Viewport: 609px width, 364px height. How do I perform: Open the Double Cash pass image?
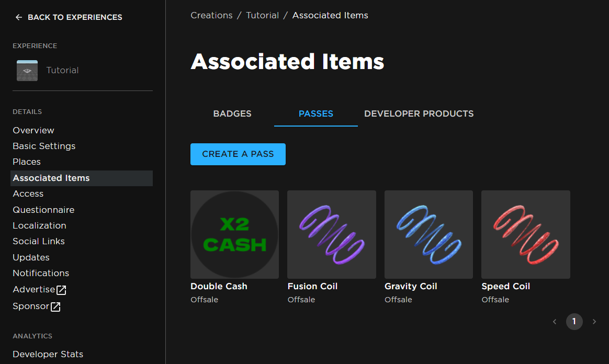pyautogui.click(x=234, y=234)
